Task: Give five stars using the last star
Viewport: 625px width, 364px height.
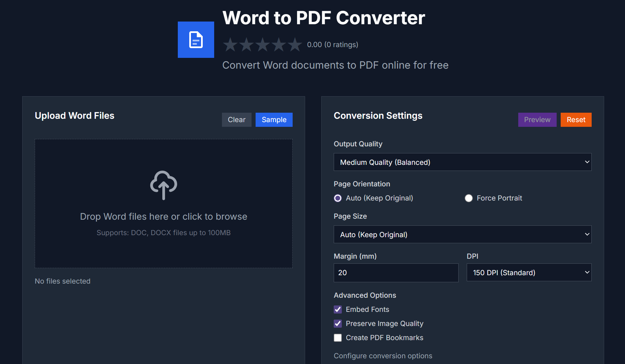Action: coord(295,44)
